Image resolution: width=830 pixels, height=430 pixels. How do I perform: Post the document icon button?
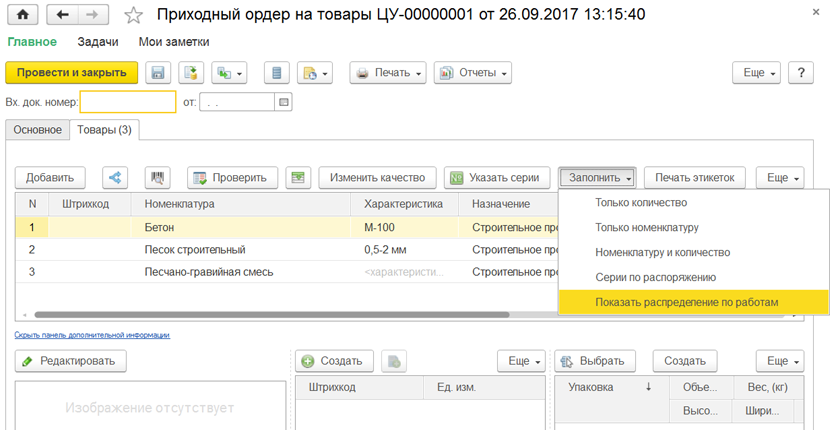click(x=191, y=73)
